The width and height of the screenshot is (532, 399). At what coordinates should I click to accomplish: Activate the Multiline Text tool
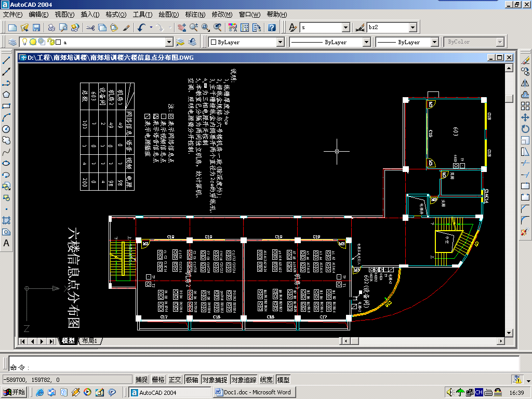click(6, 243)
